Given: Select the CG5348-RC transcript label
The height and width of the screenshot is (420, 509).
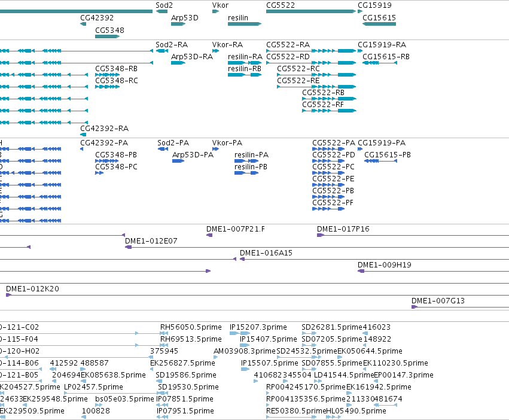Looking at the screenshot, I should pyautogui.click(x=116, y=80).
